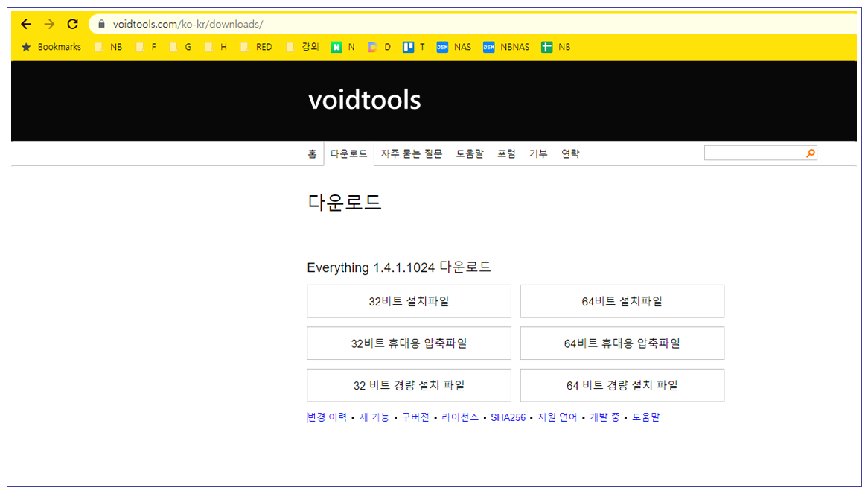Select the 다운로드 tab

(348, 154)
